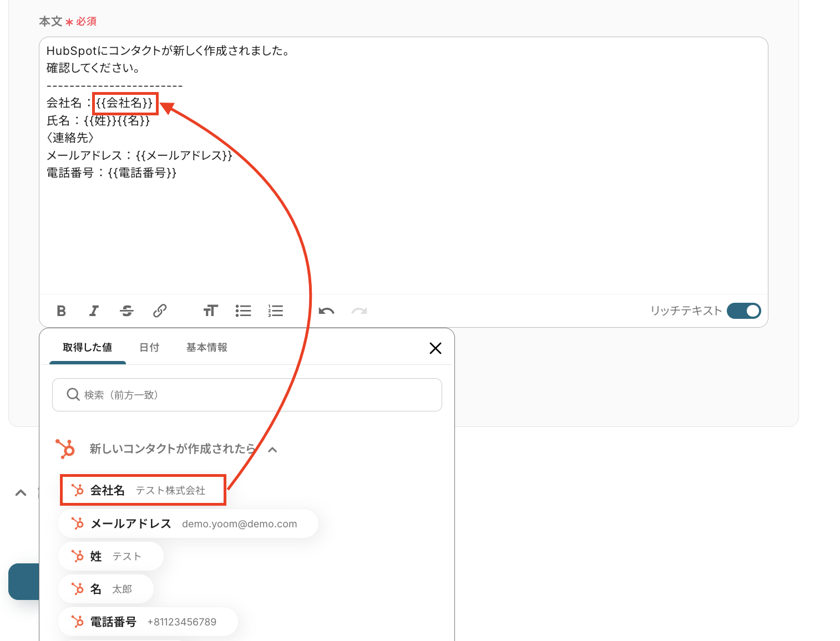Click the HubSpot logo beside 新しいコンタクトが作成されたら
The height and width of the screenshot is (641, 840).
65,449
